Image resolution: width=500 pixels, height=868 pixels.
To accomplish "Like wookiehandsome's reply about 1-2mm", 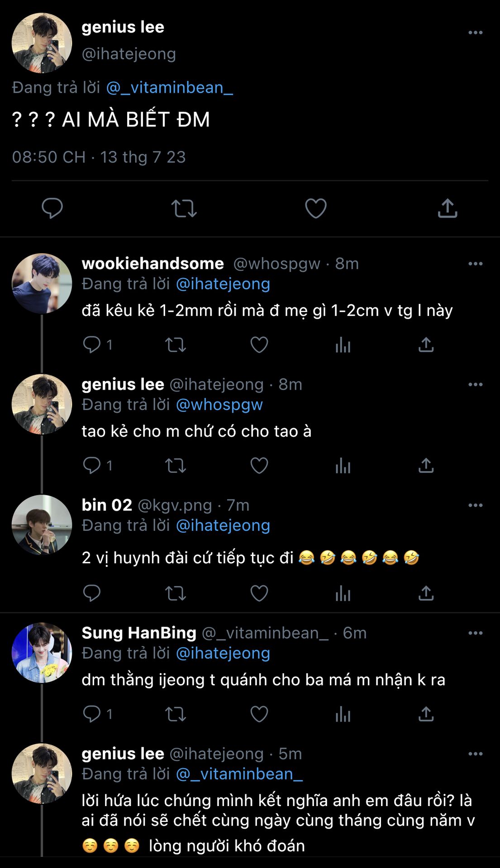I will pyautogui.click(x=259, y=345).
